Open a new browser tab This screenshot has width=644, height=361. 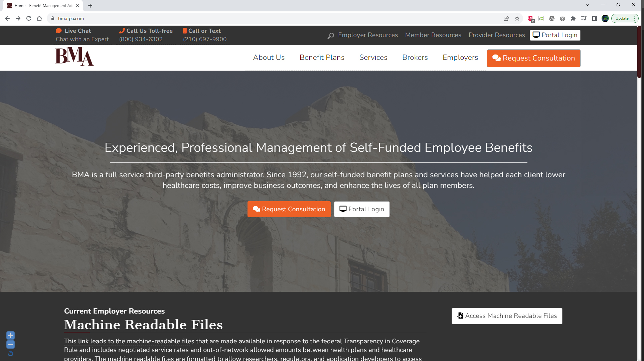click(x=90, y=6)
